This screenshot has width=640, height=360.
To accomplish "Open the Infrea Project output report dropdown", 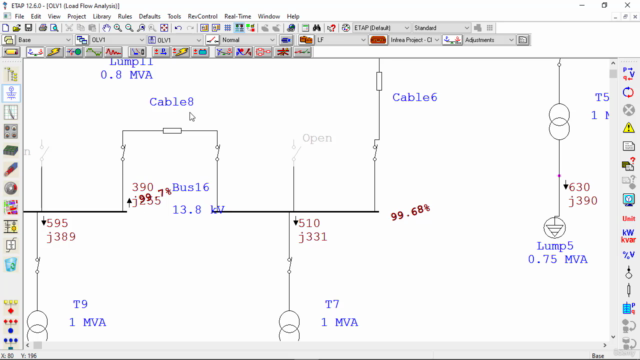I will pyautogui.click(x=415, y=40).
